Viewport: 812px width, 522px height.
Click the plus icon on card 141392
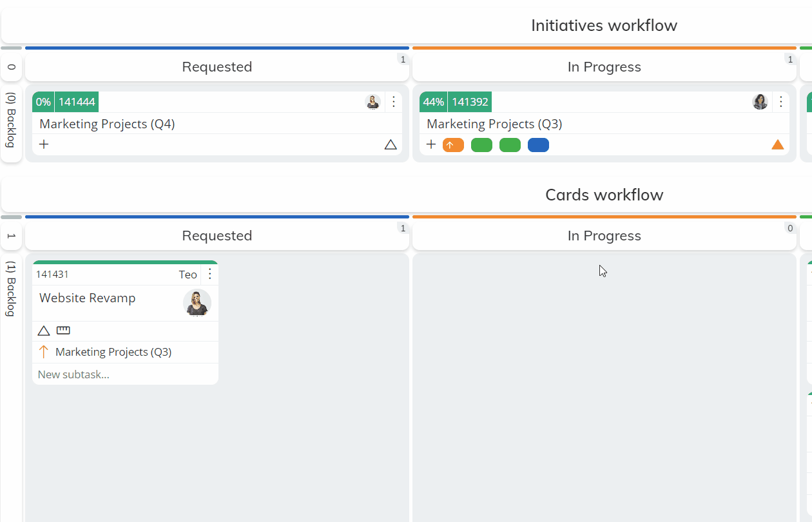tap(430, 144)
